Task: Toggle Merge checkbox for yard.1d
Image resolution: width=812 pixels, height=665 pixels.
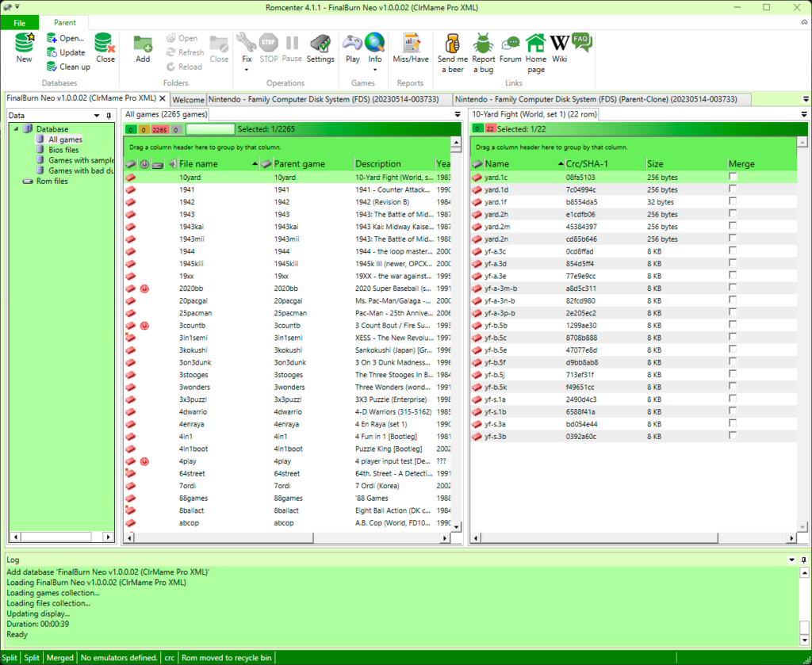Action: point(733,189)
